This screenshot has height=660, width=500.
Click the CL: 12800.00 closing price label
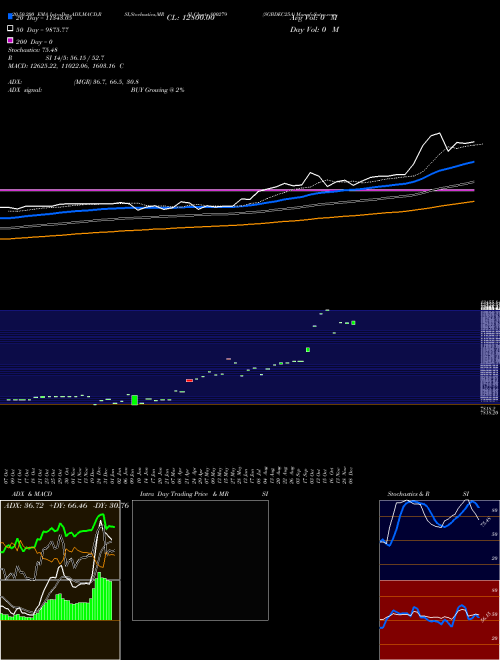[x=191, y=18]
